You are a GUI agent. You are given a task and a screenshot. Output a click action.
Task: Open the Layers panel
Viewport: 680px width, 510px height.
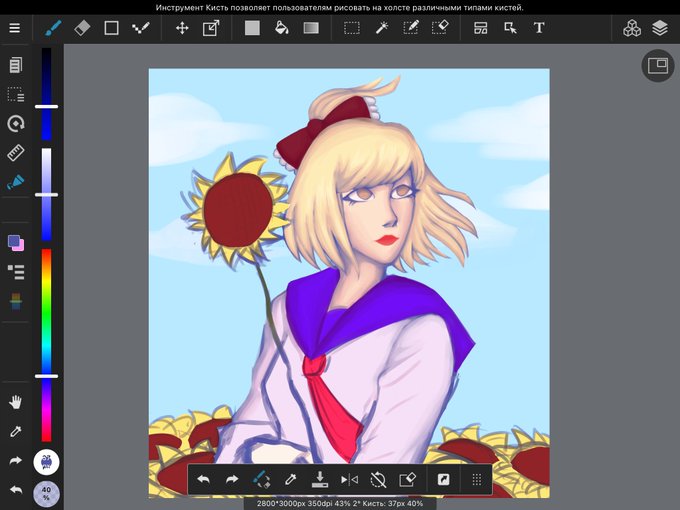(x=660, y=28)
